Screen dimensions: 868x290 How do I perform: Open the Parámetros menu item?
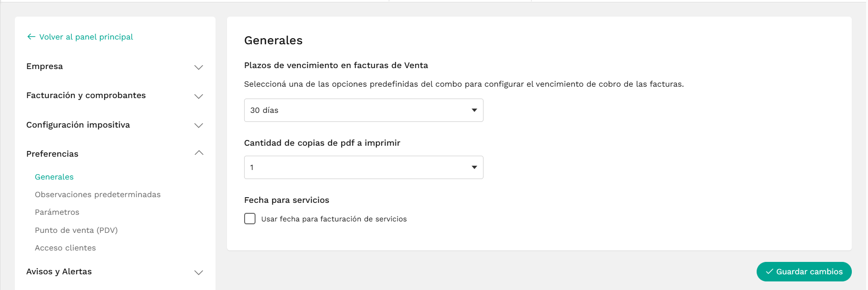point(57,212)
